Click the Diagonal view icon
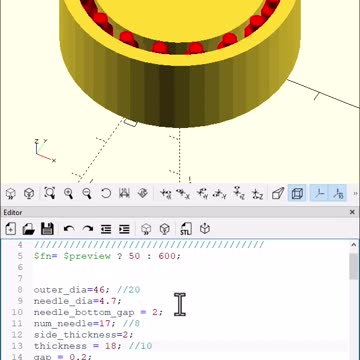The width and height of the screenshot is (360, 360). click(143, 193)
